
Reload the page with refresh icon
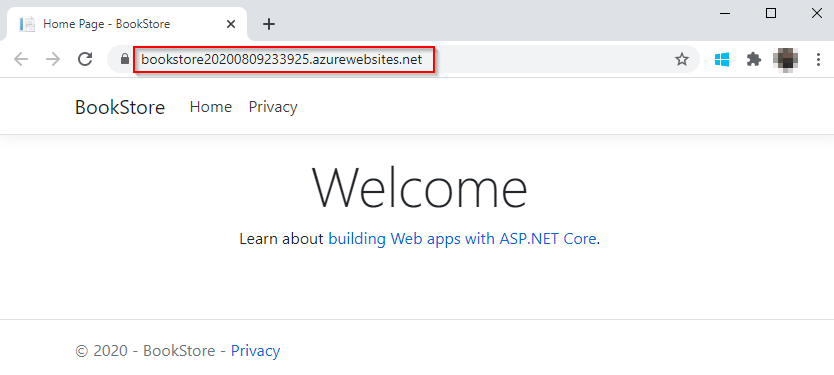pyautogui.click(x=85, y=59)
